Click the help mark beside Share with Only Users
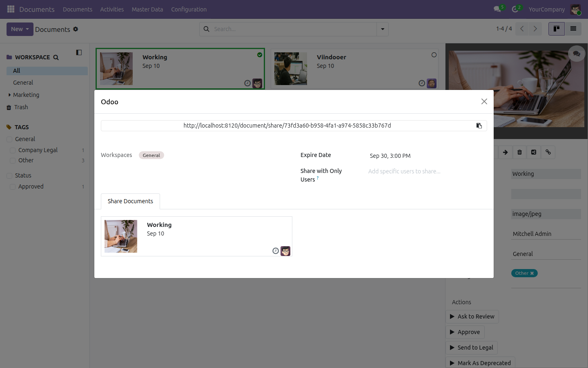 point(318,177)
